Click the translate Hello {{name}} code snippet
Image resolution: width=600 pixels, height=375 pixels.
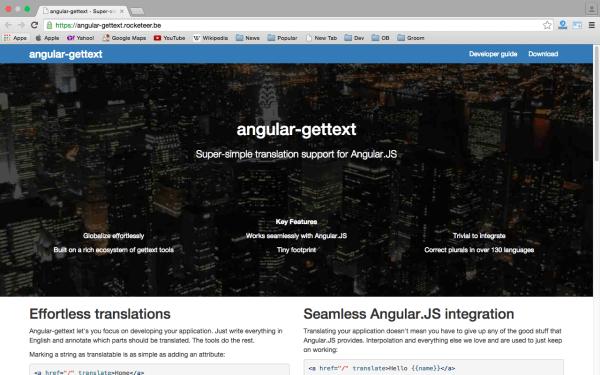click(434, 368)
